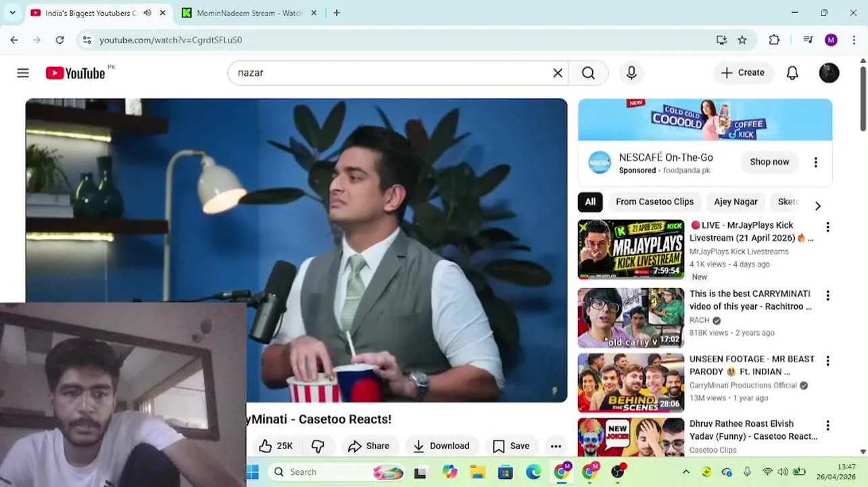Open UNSEEN FOOTAGE MR BEAST PARODY title
The height and width of the screenshot is (487, 868).
pos(752,365)
